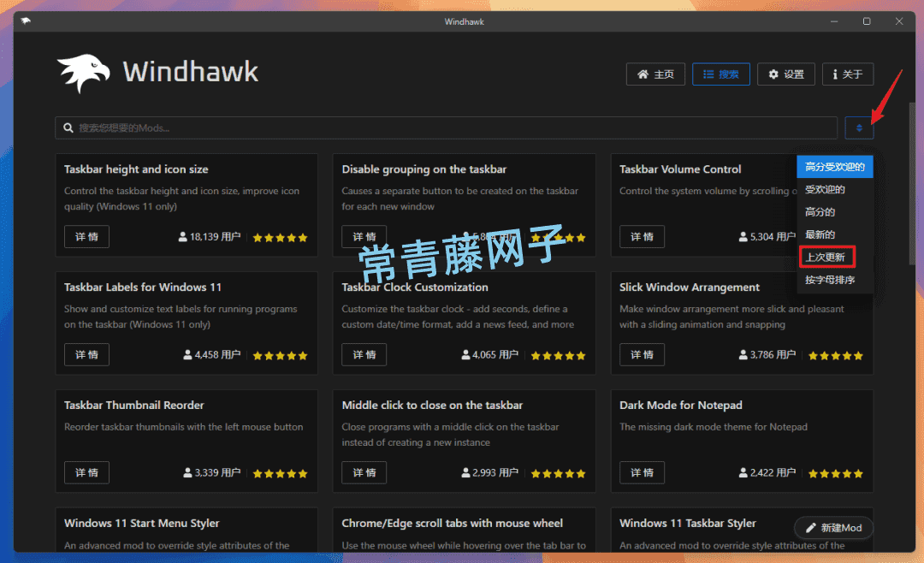Focus the Mods search input field
Viewport: 924px width, 563px height.
pyautogui.click(x=446, y=128)
